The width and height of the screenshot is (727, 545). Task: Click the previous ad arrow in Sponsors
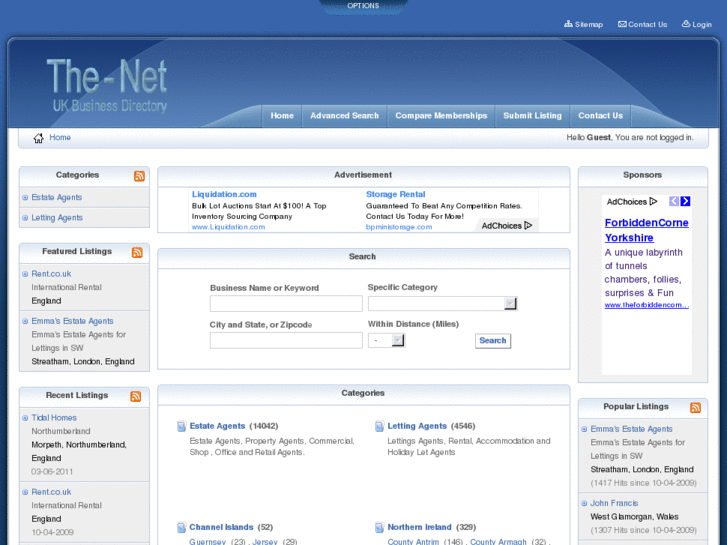coord(674,201)
